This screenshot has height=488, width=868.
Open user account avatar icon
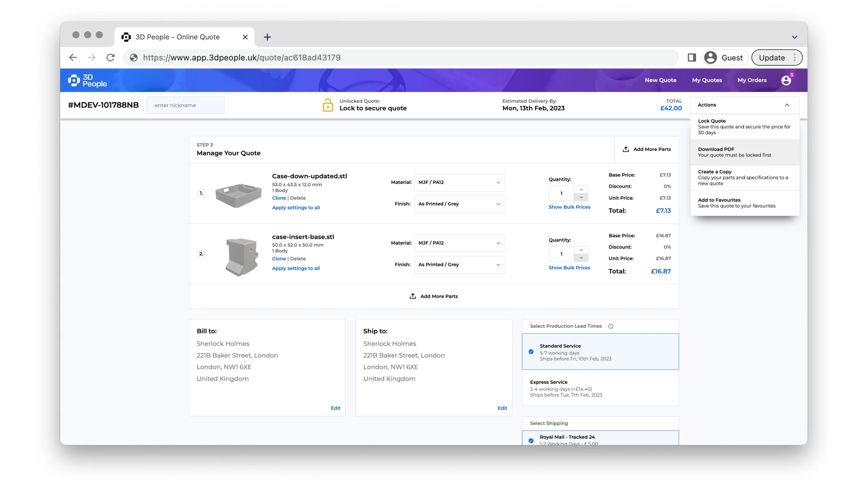click(x=786, y=80)
